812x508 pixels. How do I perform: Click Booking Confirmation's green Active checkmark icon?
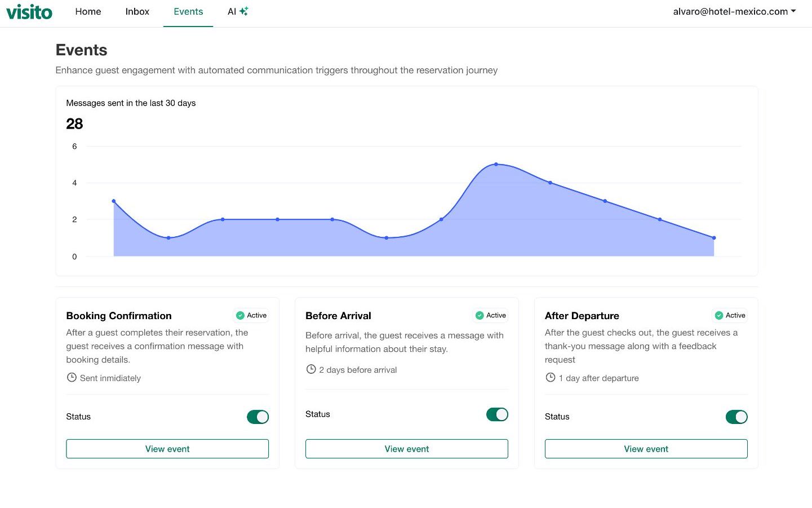pyautogui.click(x=240, y=315)
